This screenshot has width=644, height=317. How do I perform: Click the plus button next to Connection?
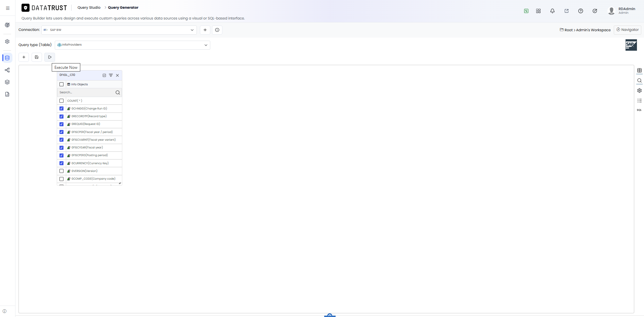pyautogui.click(x=205, y=30)
